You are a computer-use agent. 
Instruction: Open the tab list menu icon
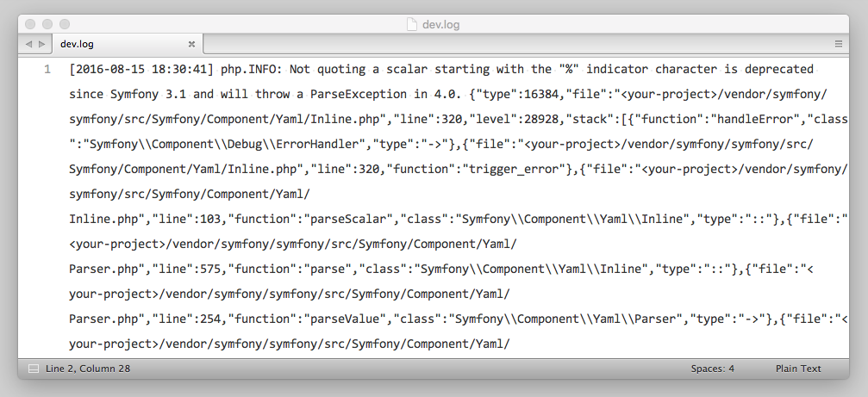[839, 44]
